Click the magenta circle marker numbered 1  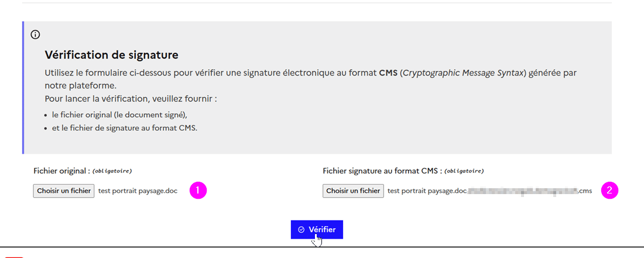[x=198, y=191]
